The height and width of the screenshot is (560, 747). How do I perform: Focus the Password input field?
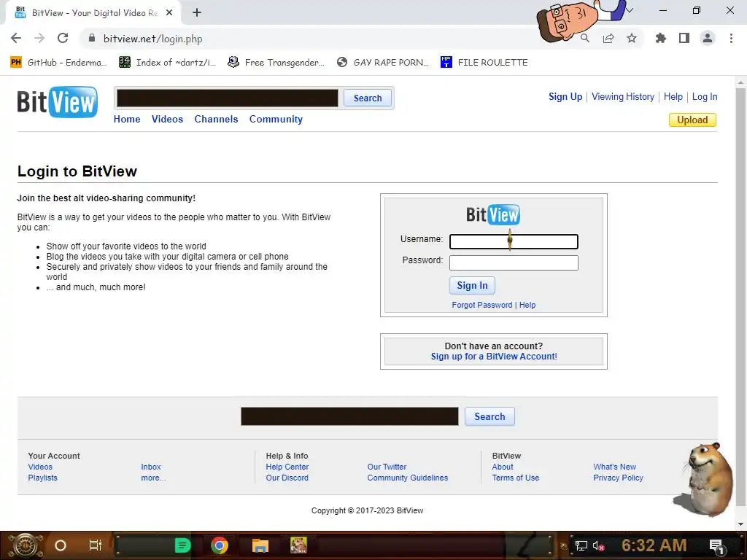(x=514, y=262)
